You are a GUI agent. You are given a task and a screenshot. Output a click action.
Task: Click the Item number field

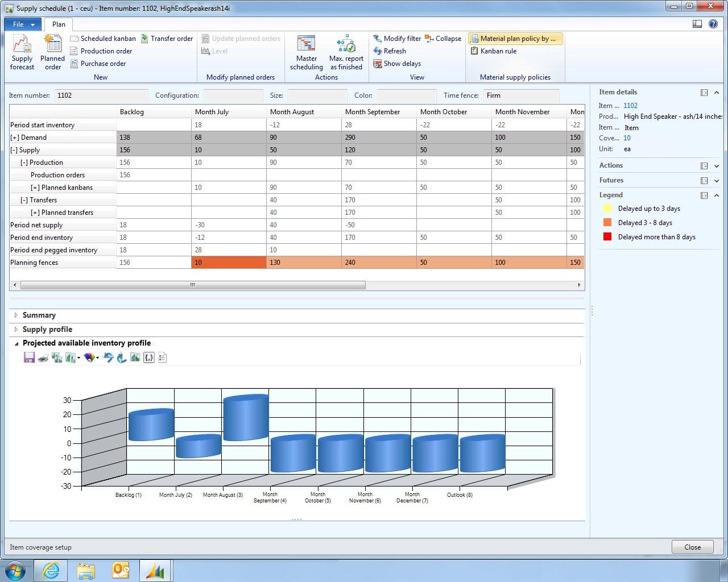101,95
